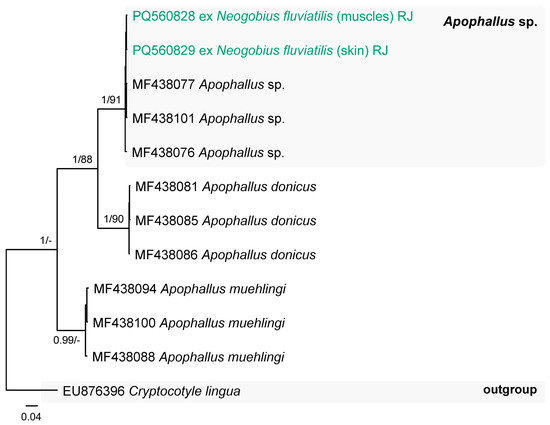Click MF438094 Apophallus muehlingi label
This screenshot has width=550, height=425.
tap(189, 289)
